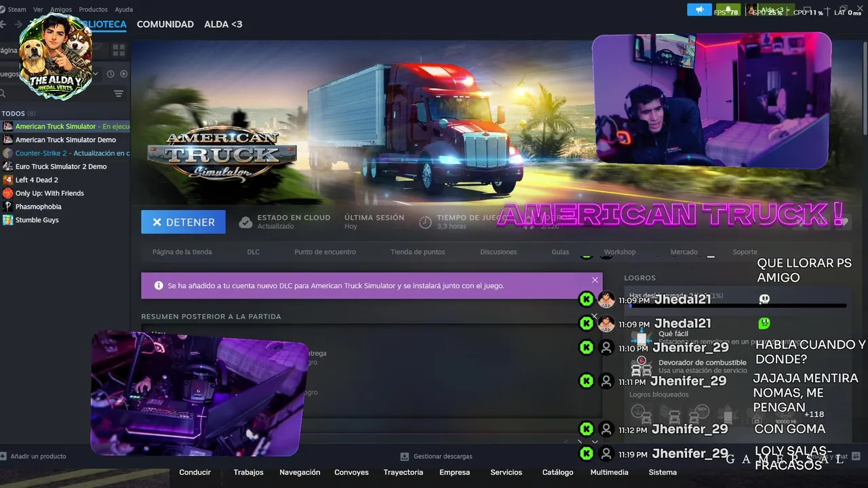Open the Empresa game menu
The height and width of the screenshot is (488, 868).
454,472
